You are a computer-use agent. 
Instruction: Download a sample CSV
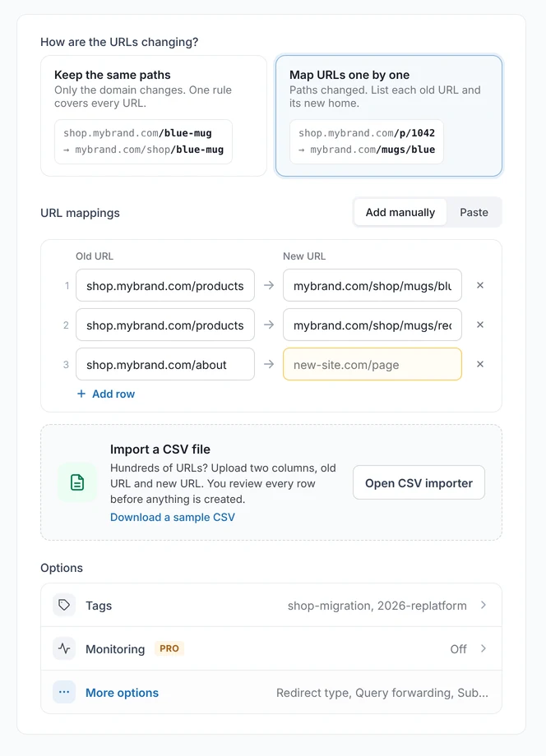click(172, 517)
